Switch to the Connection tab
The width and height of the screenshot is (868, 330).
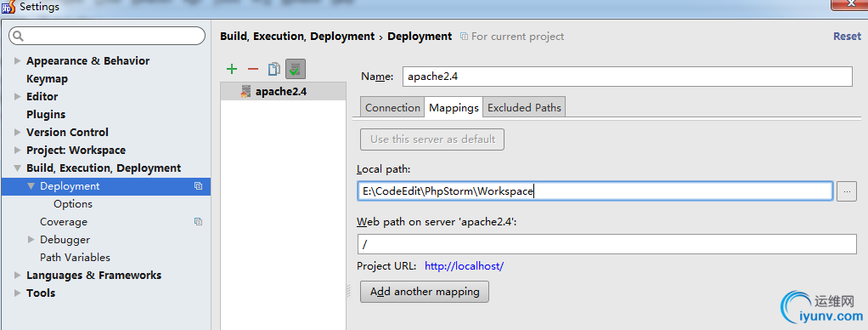tap(392, 108)
